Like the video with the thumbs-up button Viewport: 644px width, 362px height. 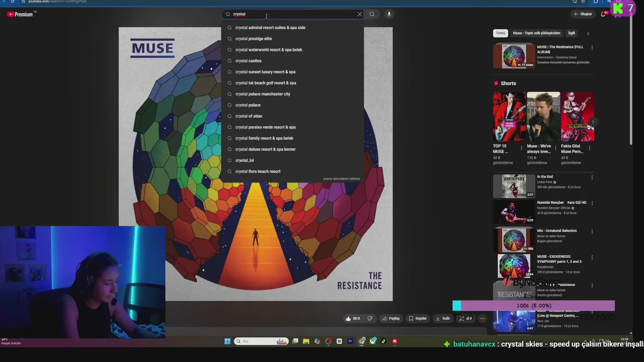pyautogui.click(x=353, y=318)
